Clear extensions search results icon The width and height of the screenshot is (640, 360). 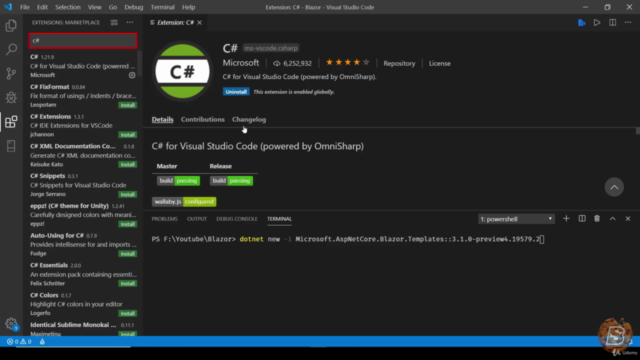[x=114, y=22]
